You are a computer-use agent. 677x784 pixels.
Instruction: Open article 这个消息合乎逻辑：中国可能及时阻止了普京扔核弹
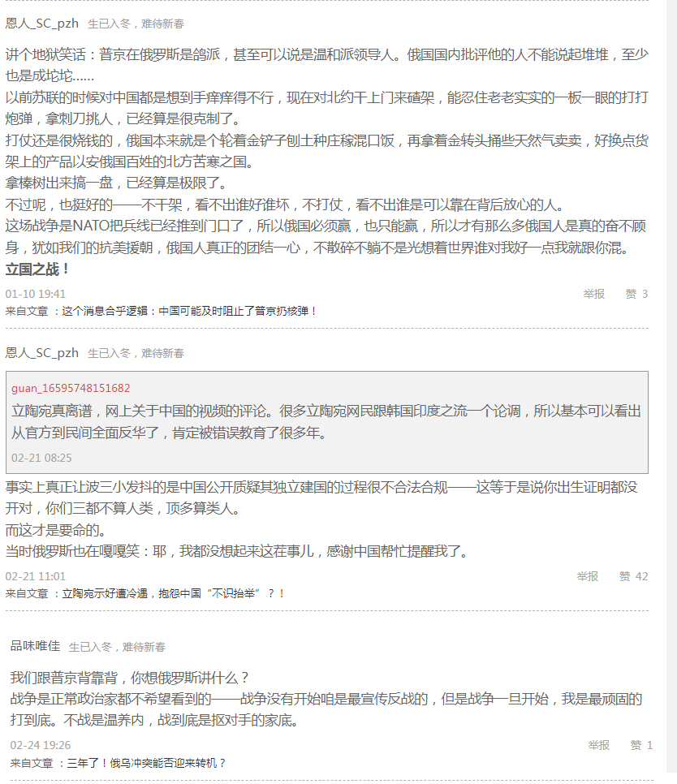(x=188, y=311)
